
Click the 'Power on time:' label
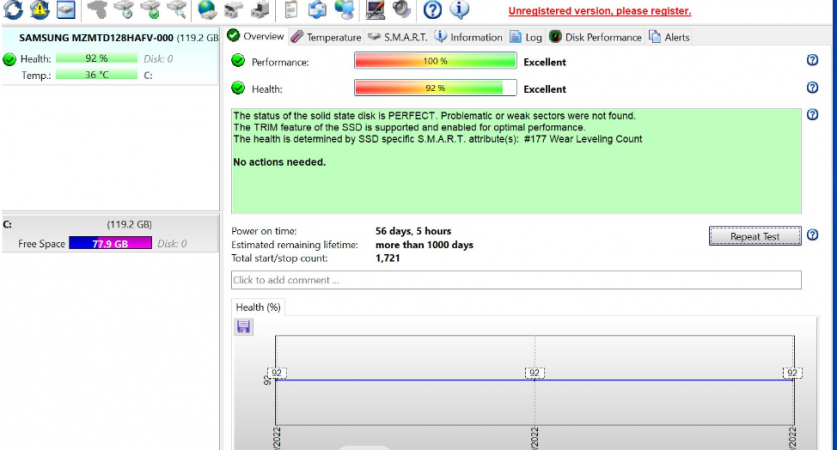coord(264,231)
